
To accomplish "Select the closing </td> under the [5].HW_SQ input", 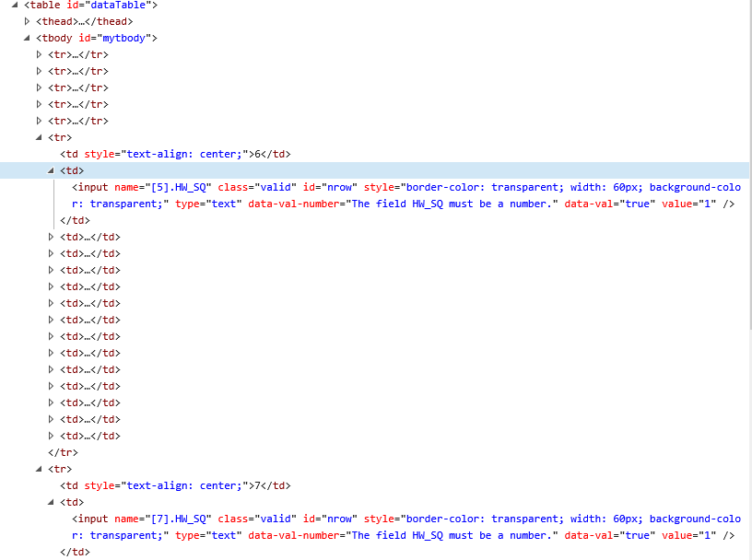I will coord(75,220).
